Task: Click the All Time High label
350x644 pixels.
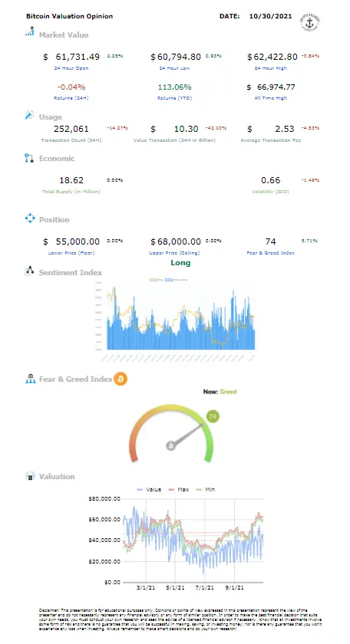Action: click(x=271, y=98)
